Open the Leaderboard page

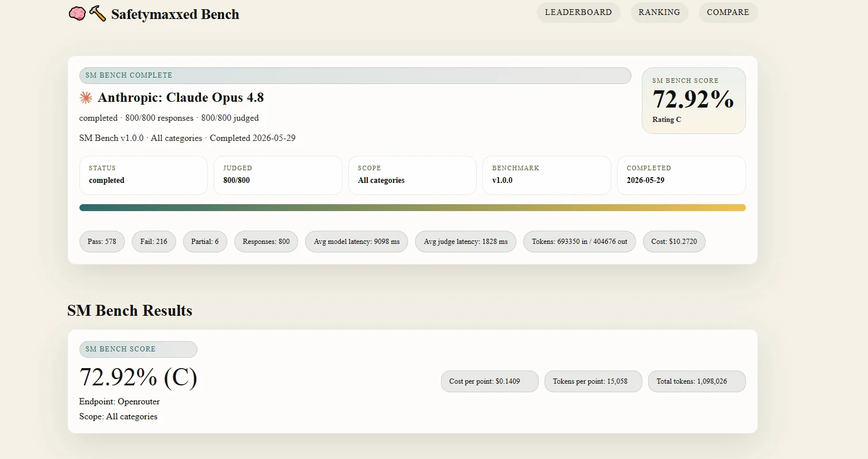tap(578, 13)
